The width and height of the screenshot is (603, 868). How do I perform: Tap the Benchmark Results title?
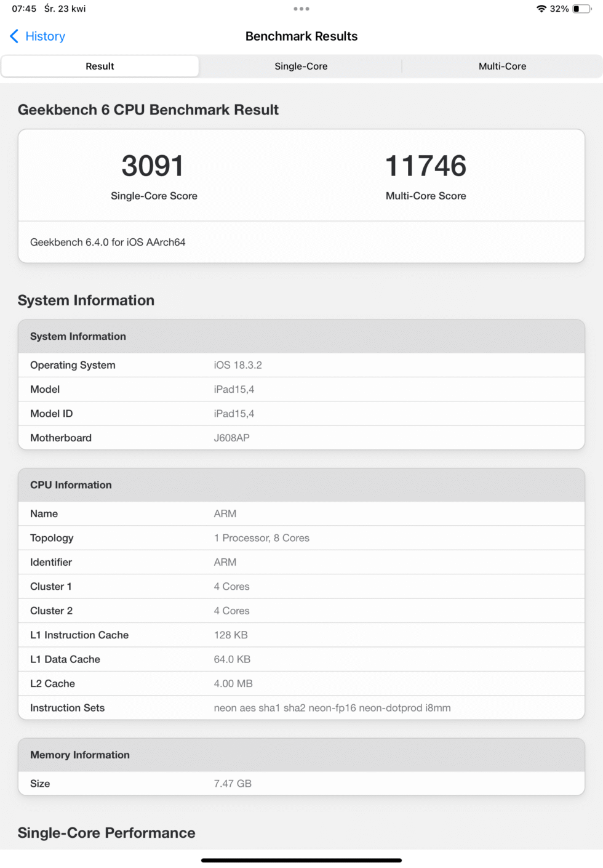coord(301,36)
